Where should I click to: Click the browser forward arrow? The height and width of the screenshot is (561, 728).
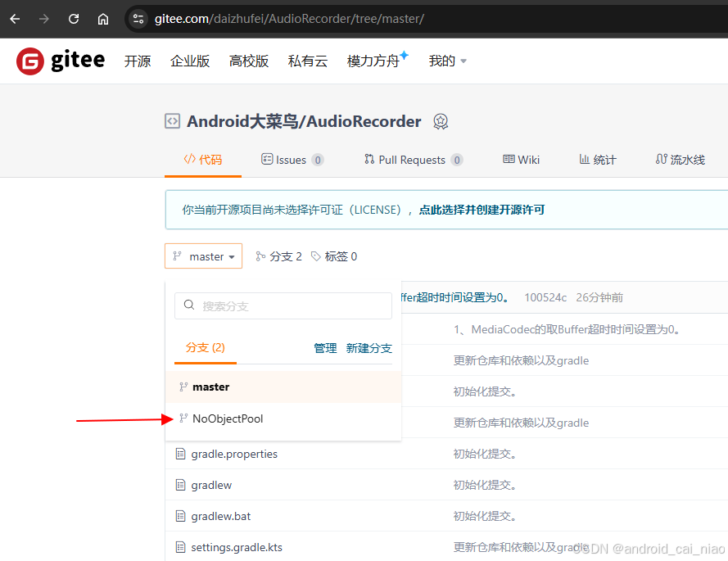pos(44,19)
